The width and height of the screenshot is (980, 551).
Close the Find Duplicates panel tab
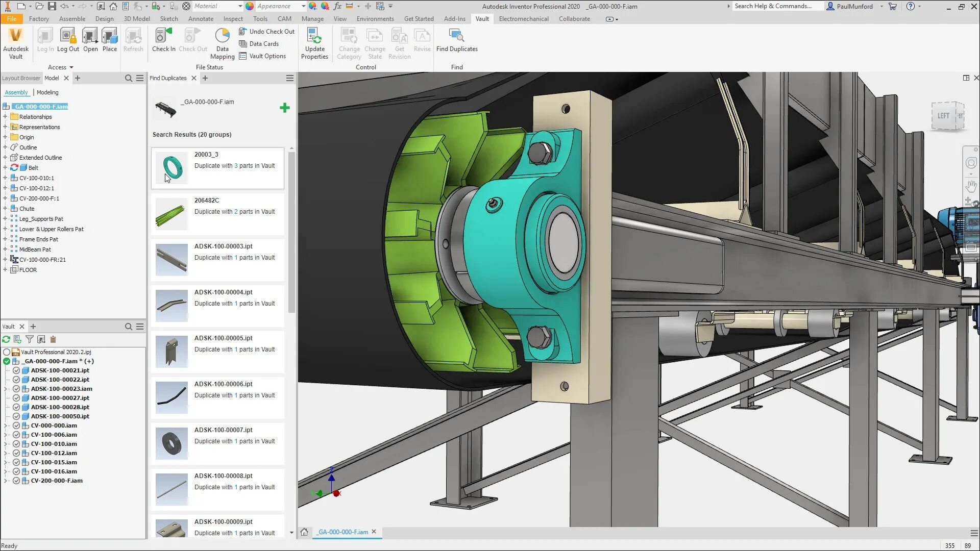pos(194,78)
